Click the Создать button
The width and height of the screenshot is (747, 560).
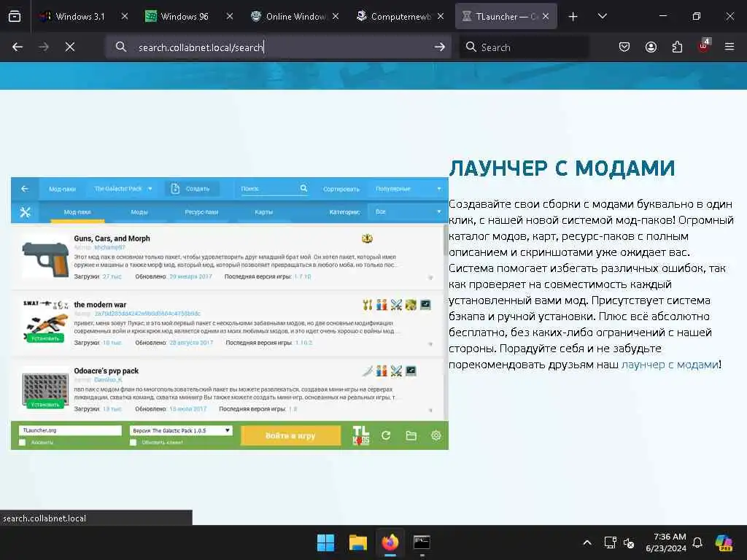coord(192,189)
